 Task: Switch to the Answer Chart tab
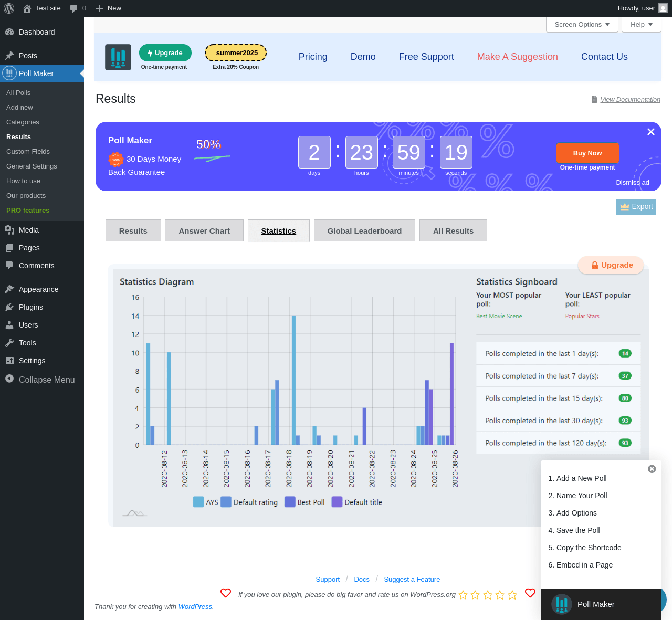click(204, 230)
